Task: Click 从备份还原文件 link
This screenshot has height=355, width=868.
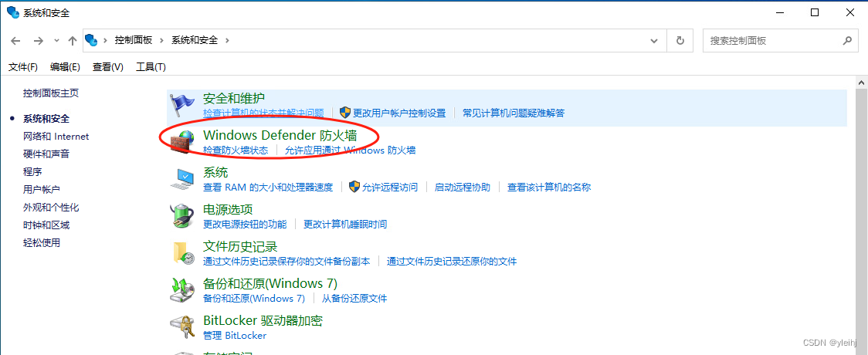Action: point(354,298)
